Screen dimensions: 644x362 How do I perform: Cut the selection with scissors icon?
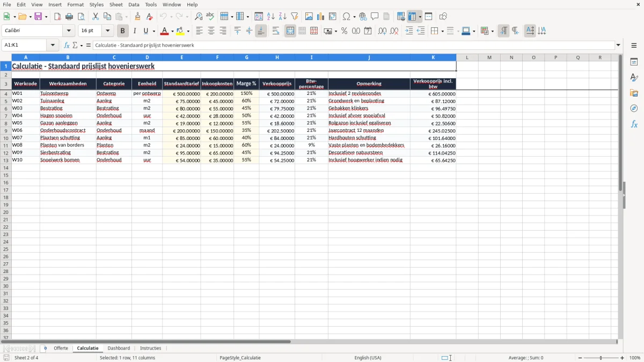96,17
